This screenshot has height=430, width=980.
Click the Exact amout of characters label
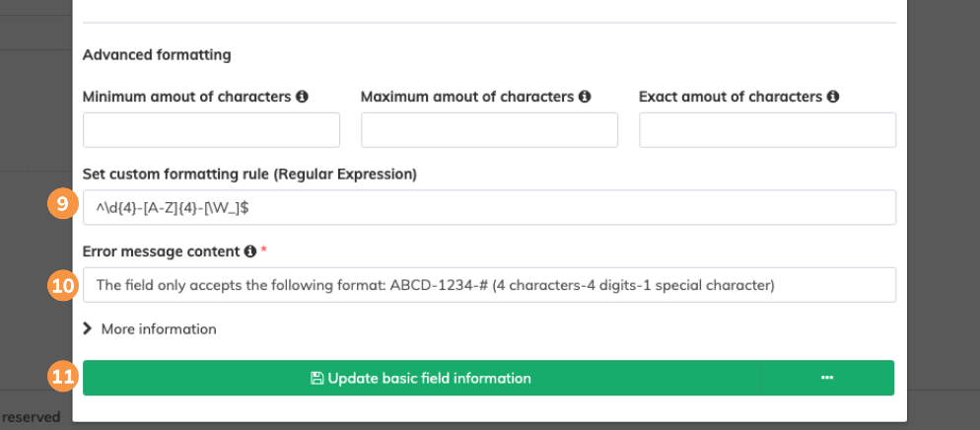[730, 98]
